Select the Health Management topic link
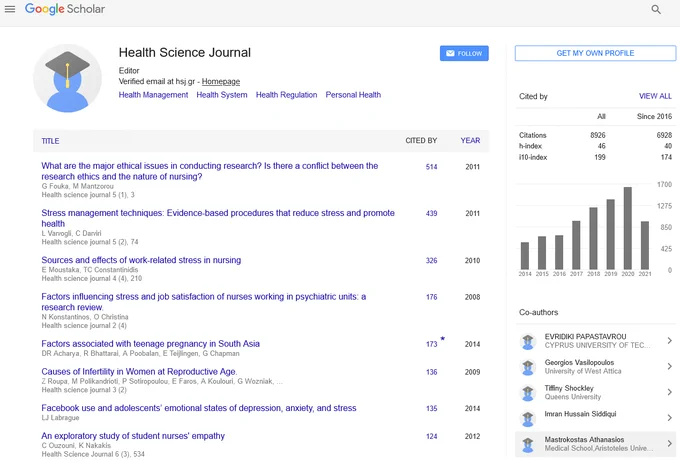 (154, 95)
